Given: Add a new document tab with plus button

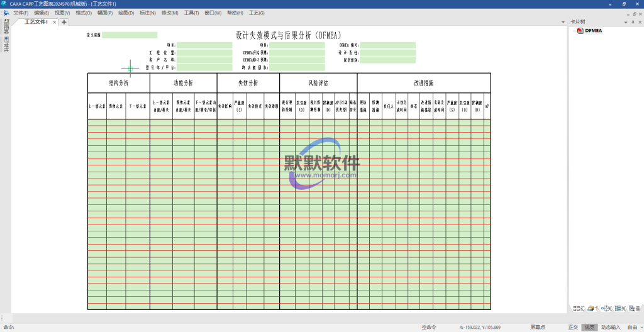Looking at the screenshot, I should (x=64, y=22).
